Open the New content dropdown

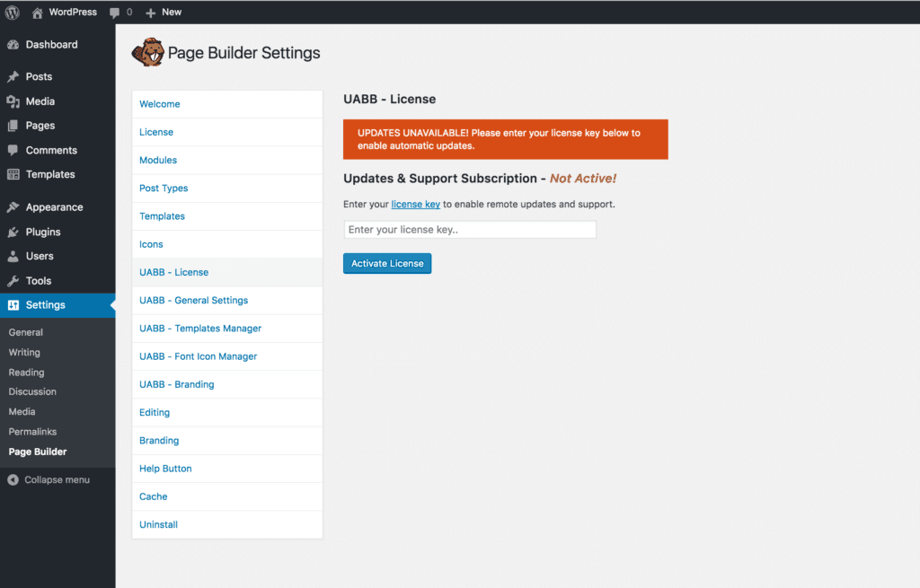[x=164, y=13]
